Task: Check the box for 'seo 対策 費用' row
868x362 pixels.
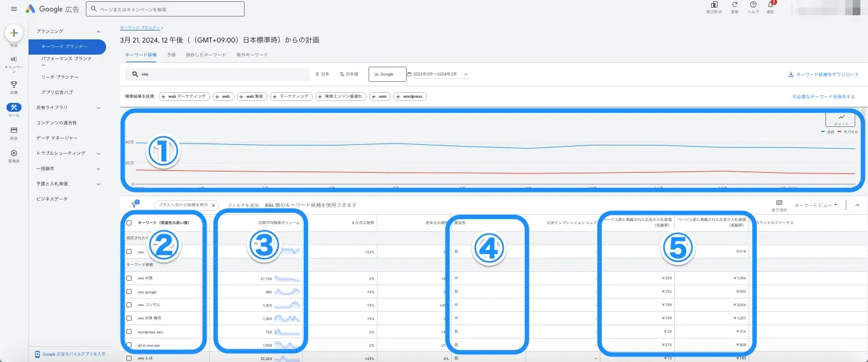Action: pos(130,318)
